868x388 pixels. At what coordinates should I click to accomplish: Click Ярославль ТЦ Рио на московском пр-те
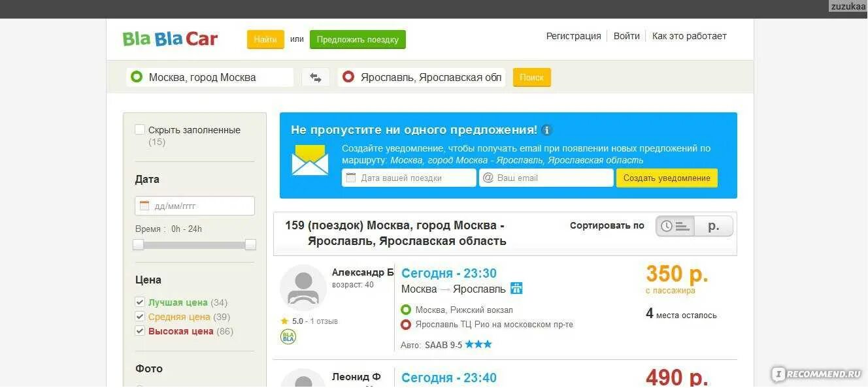coord(494,324)
